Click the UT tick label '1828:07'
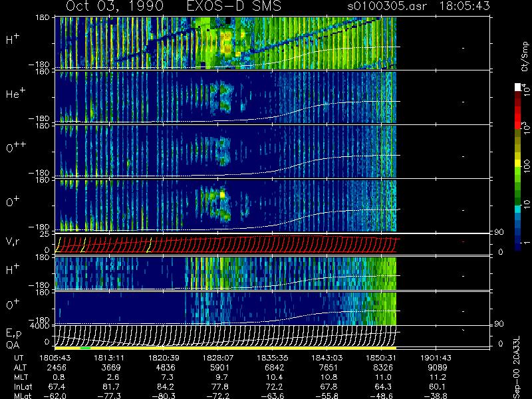 coord(218,358)
